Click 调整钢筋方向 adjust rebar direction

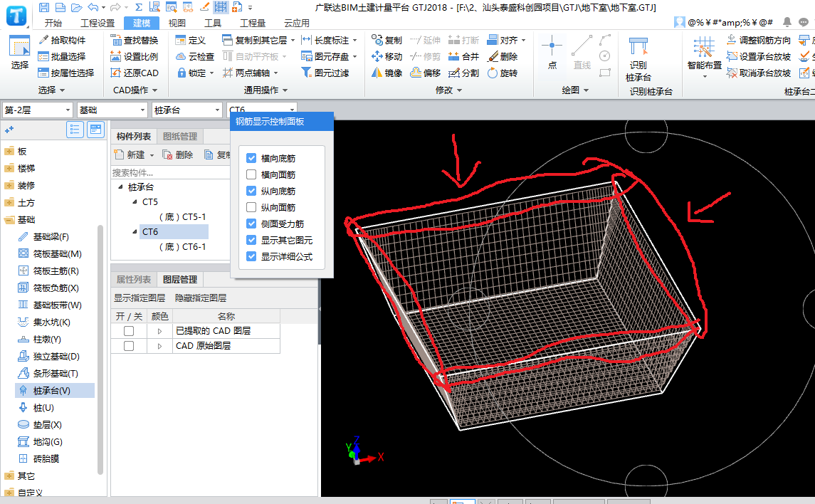pyautogui.click(x=758, y=40)
